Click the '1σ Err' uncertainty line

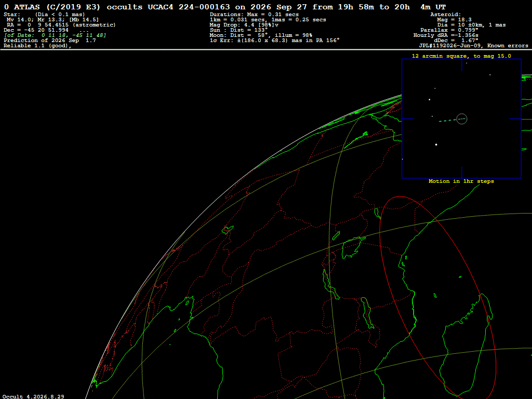coord(274,41)
